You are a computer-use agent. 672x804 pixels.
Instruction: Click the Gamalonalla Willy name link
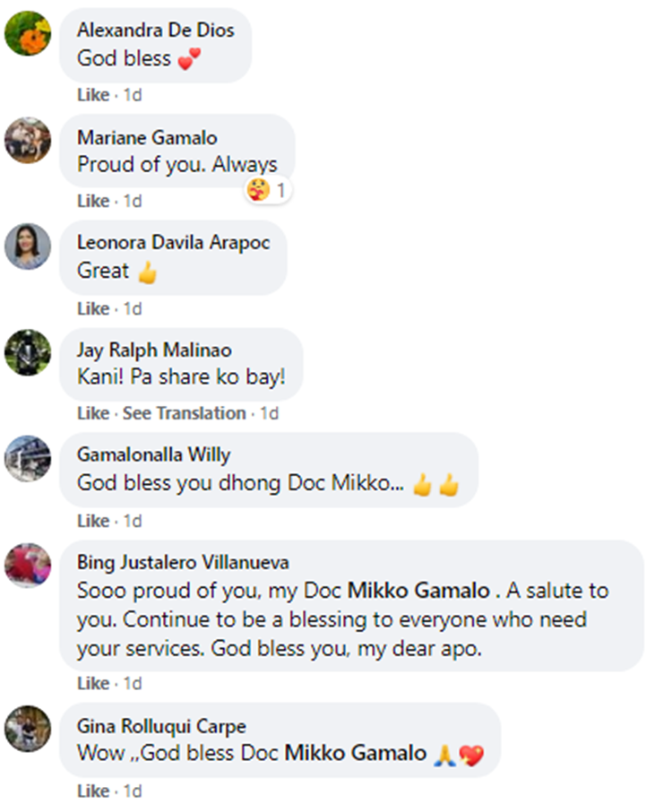pos(153,455)
